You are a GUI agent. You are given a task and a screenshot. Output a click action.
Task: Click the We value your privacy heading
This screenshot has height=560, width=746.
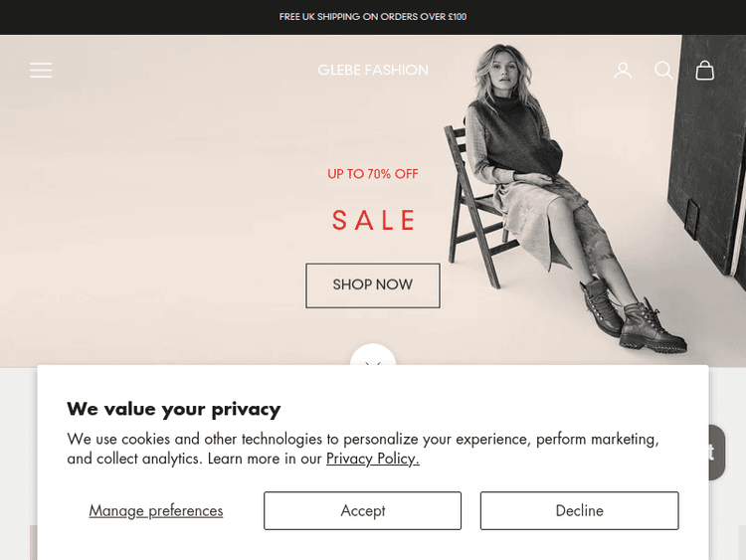pyautogui.click(x=173, y=409)
